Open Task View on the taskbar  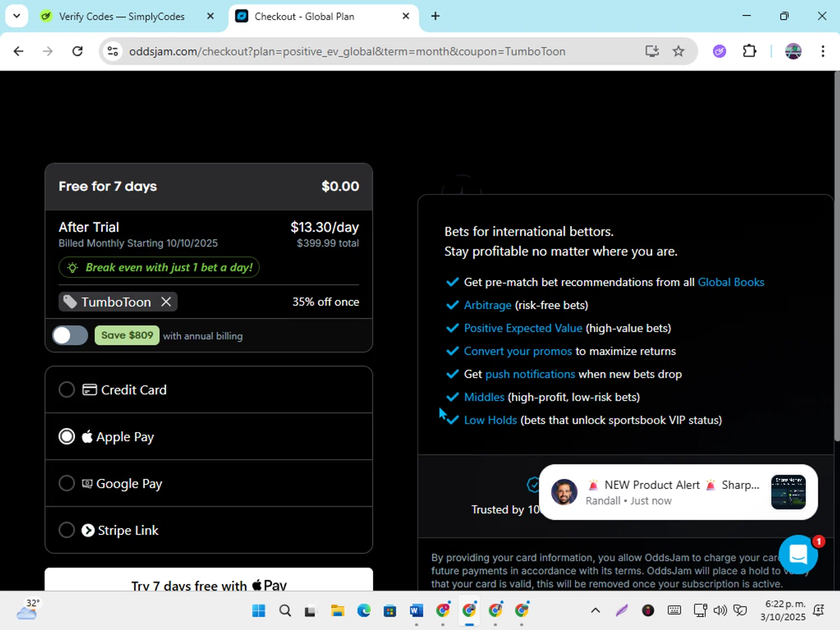click(310, 611)
